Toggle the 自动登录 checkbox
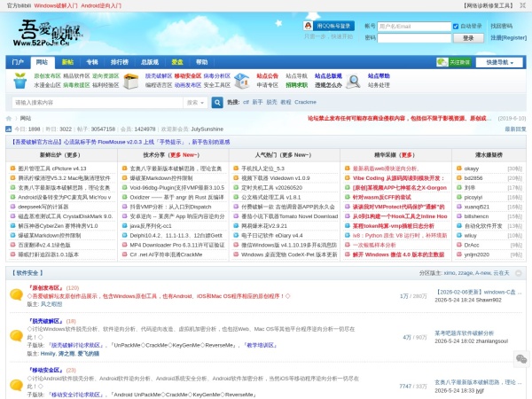Screen dimensions: 532x399 456,26
